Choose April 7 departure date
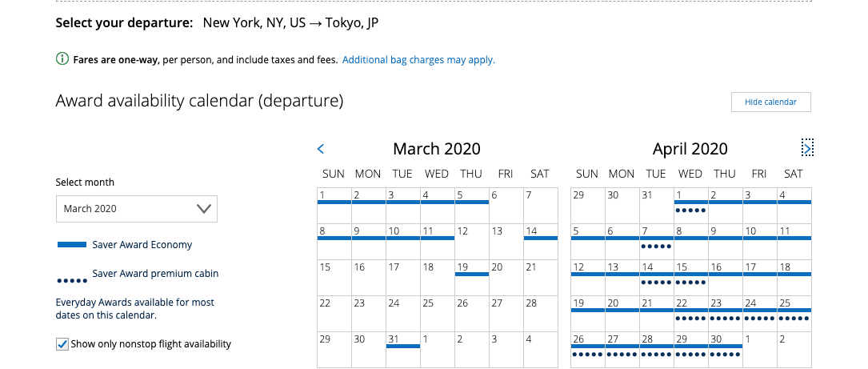 tap(657, 242)
